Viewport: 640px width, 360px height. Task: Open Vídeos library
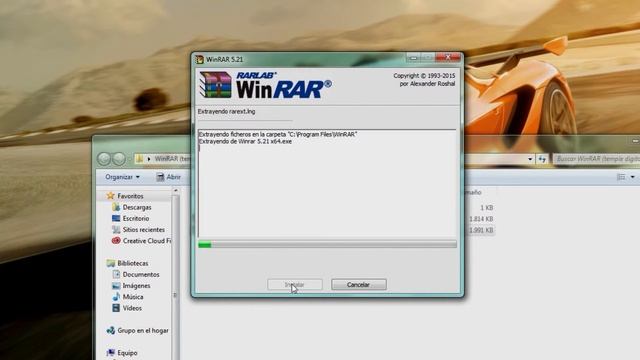click(132, 308)
